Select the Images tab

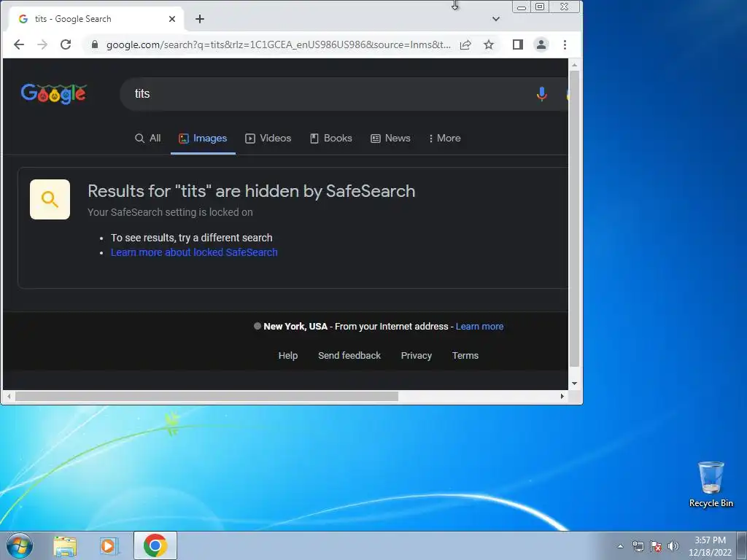point(203,138)
